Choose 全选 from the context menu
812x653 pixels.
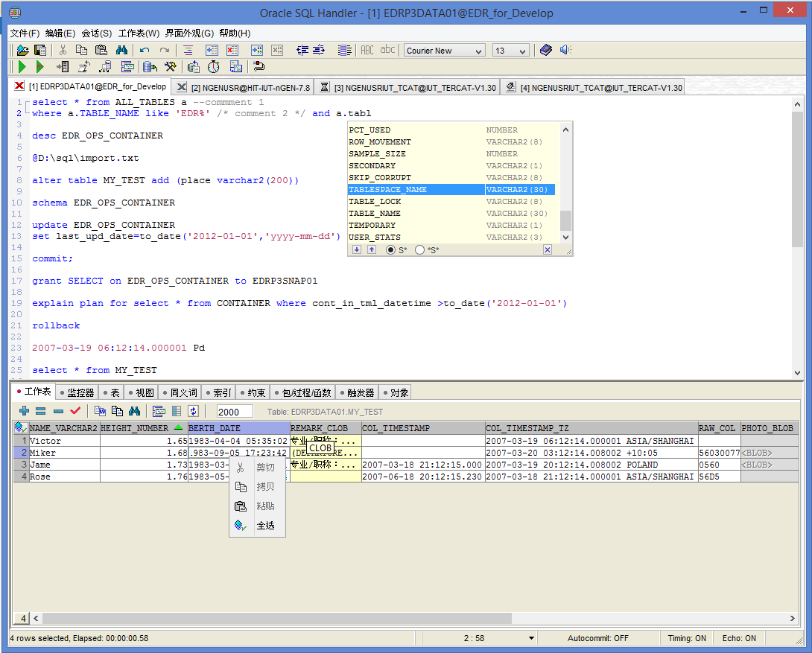pyautogui.click(x=265, y=526)
